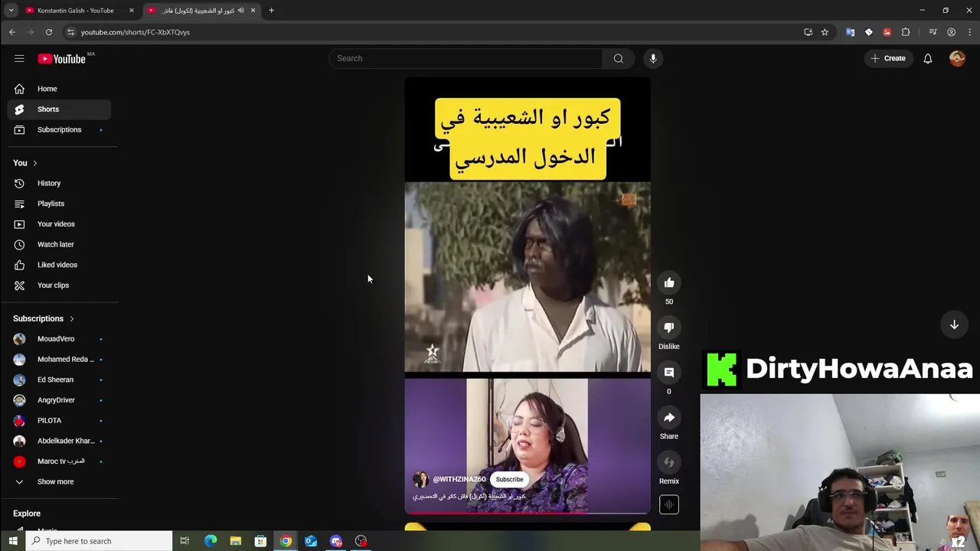Share the short via arrow icon
The height and width of the screenshot is (551, 980).
pyautogui.click(x=669, y=418)
